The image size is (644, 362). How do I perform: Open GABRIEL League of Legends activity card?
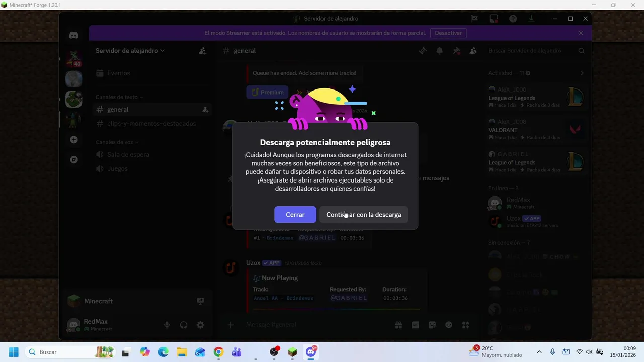(536, 162)
